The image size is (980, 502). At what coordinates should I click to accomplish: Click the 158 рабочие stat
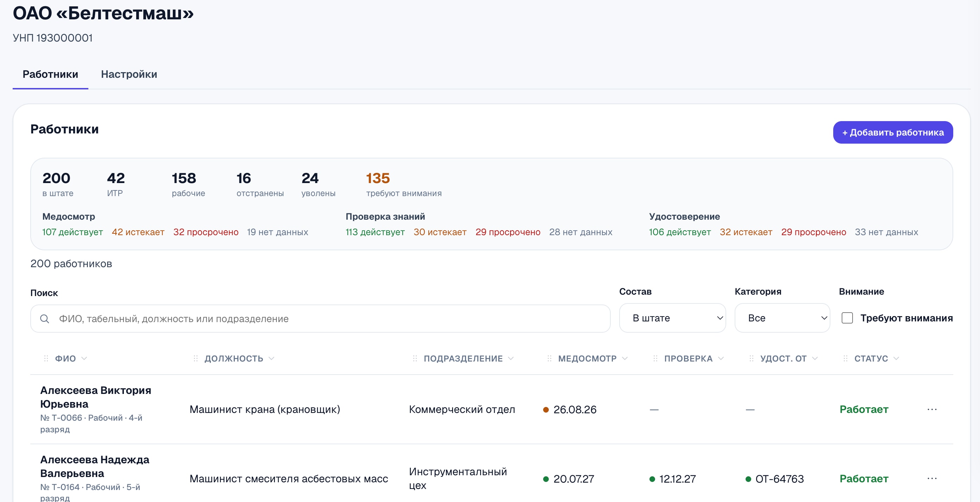coord(188,184)
